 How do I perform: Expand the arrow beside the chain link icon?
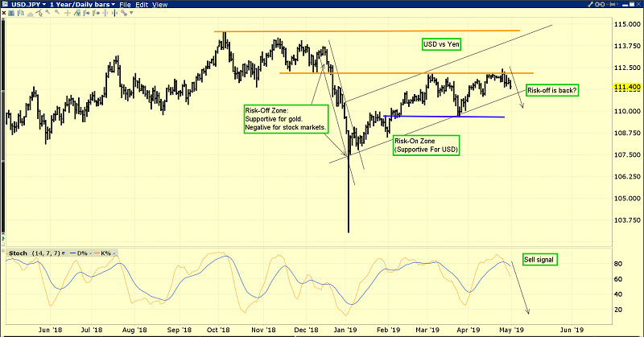pyautogui.click(x=131, y=13)
